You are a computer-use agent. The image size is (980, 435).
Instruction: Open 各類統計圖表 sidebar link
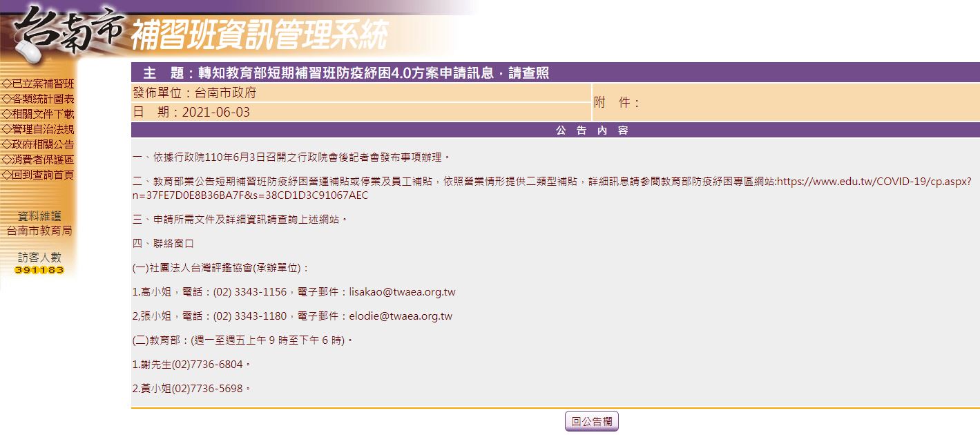[39, 99]
